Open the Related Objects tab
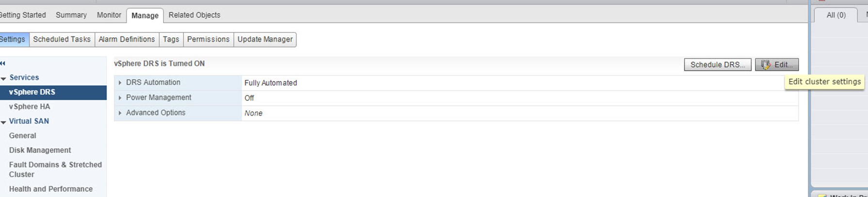 coord(194,15)
